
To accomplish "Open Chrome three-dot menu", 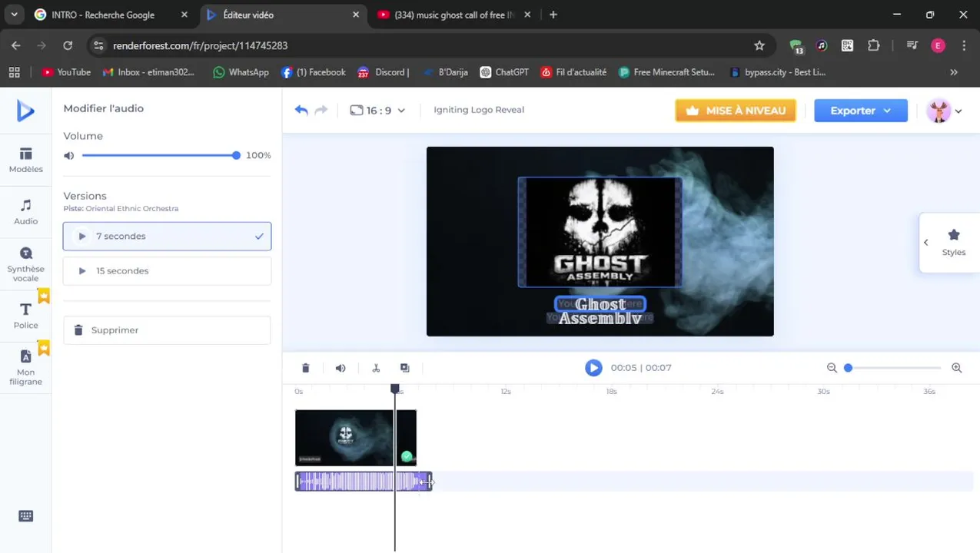I will 964,45.
